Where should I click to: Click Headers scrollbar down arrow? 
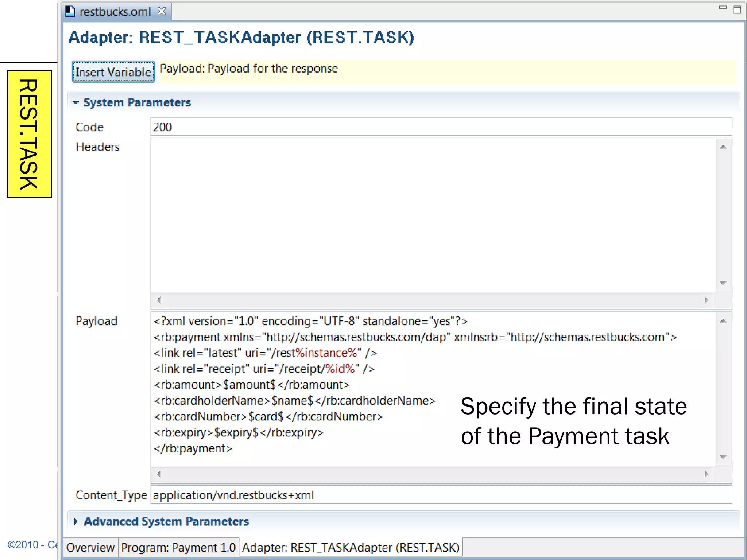point(724,283)
